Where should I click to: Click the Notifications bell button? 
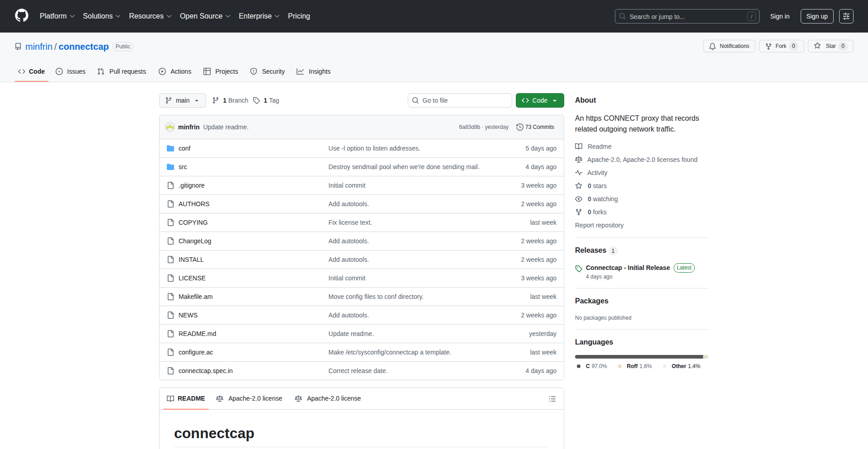pos(729,46)
